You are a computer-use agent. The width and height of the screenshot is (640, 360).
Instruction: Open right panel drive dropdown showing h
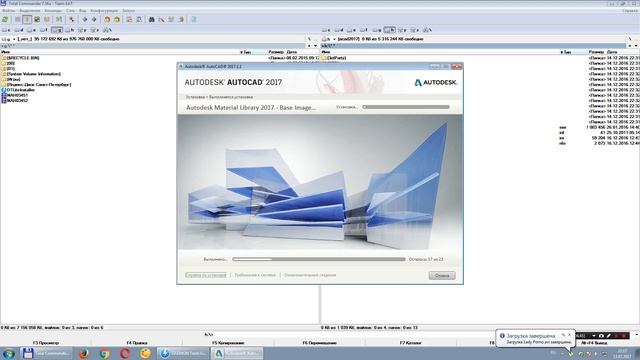329,39
